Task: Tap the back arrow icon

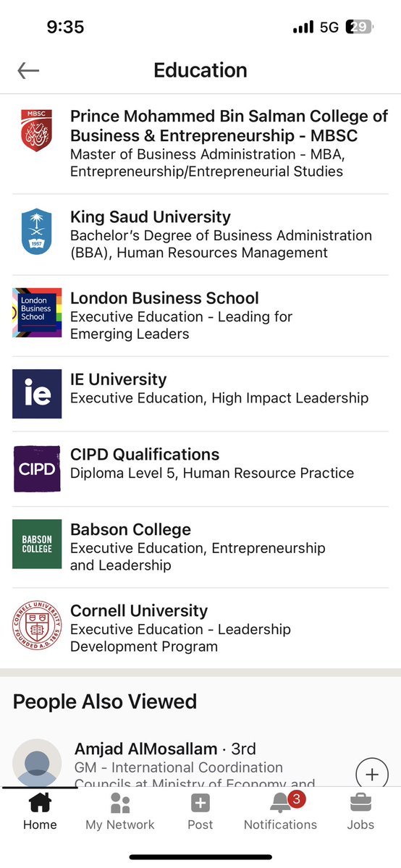Action: (x=28, y=70)
